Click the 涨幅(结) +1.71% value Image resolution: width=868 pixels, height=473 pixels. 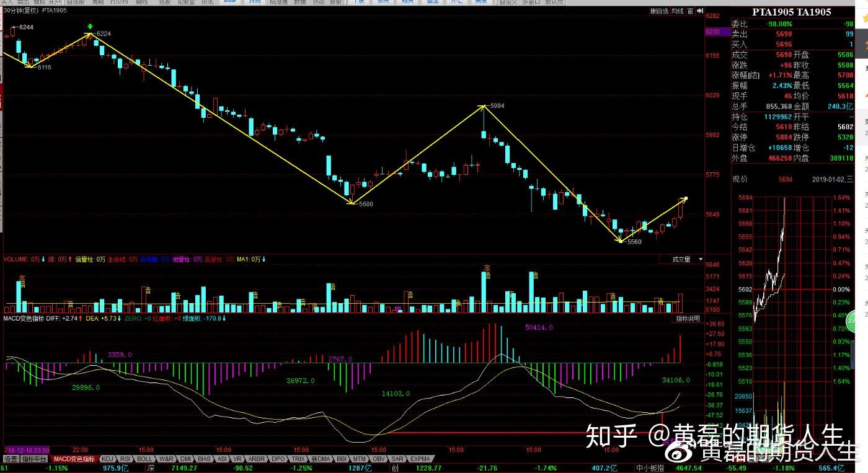click(780, 75)
